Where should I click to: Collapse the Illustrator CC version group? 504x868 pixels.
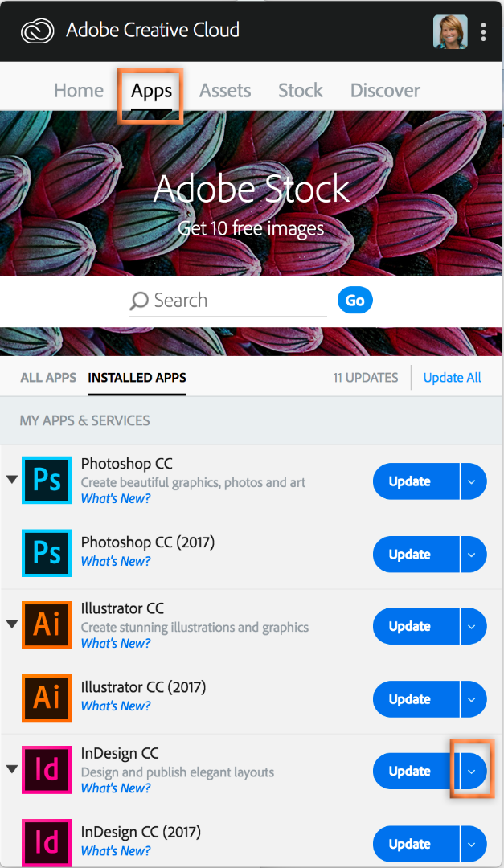11,624
